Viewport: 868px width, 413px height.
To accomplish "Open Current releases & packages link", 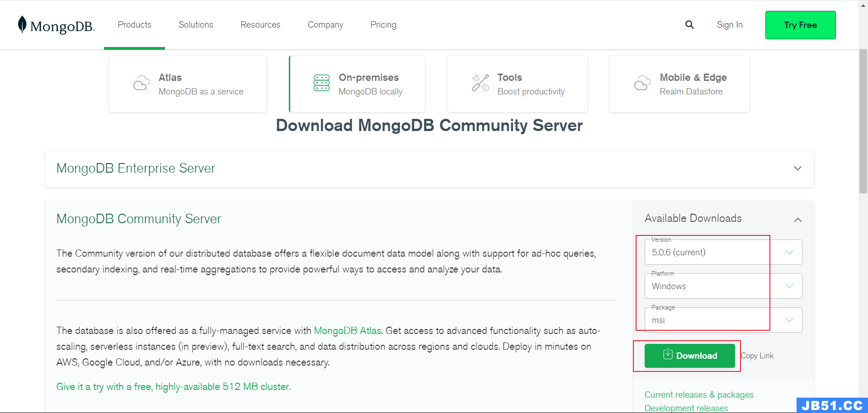I will pos(699,394).
